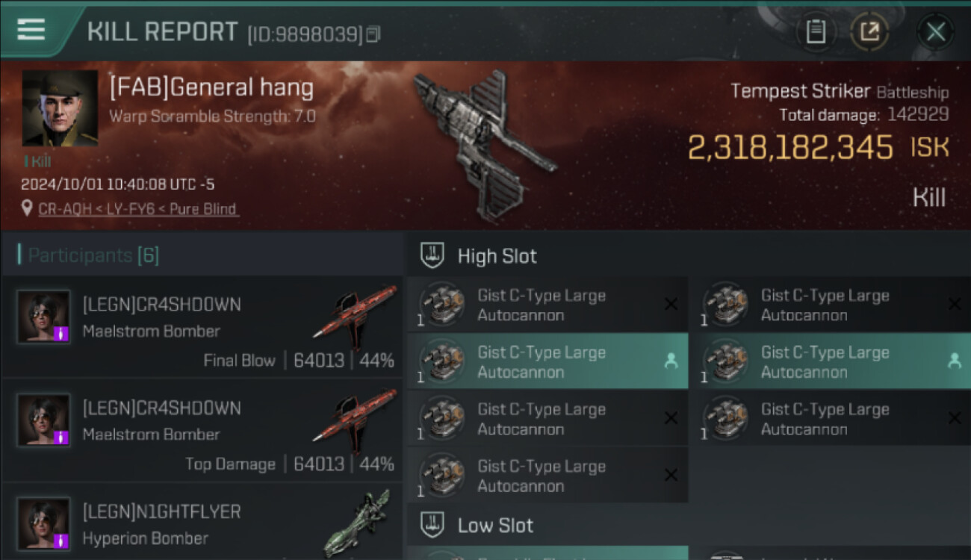
Task: Click the Low Slot section icon
Action: (432, 524)
